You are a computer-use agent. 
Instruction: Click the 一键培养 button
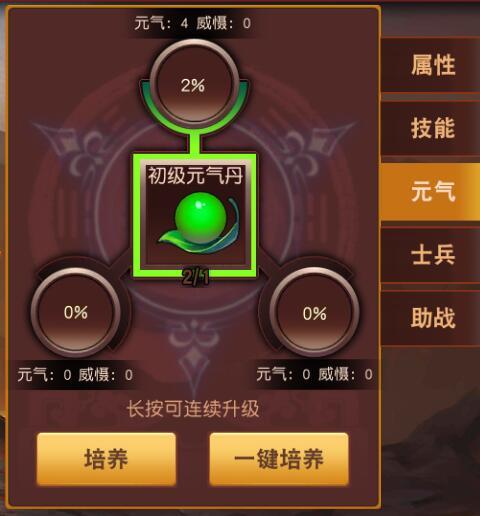coord(279,459)
